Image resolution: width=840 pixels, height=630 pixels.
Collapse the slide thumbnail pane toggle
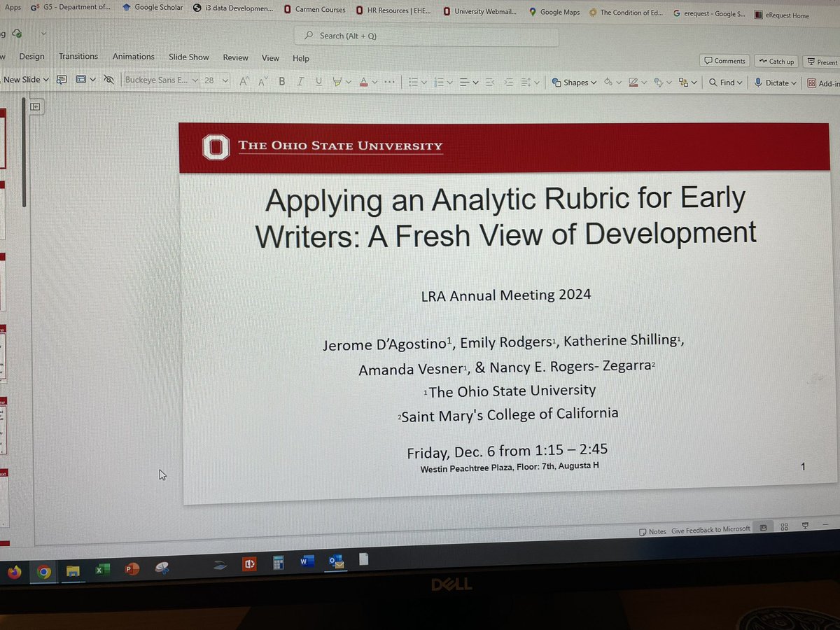pyautogui.click(x=35, y=106)
